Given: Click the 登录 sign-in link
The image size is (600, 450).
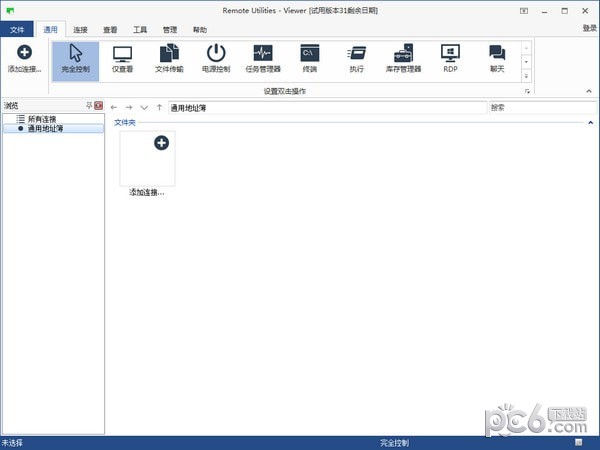Looking at the screenshot, I should [590, 28].
